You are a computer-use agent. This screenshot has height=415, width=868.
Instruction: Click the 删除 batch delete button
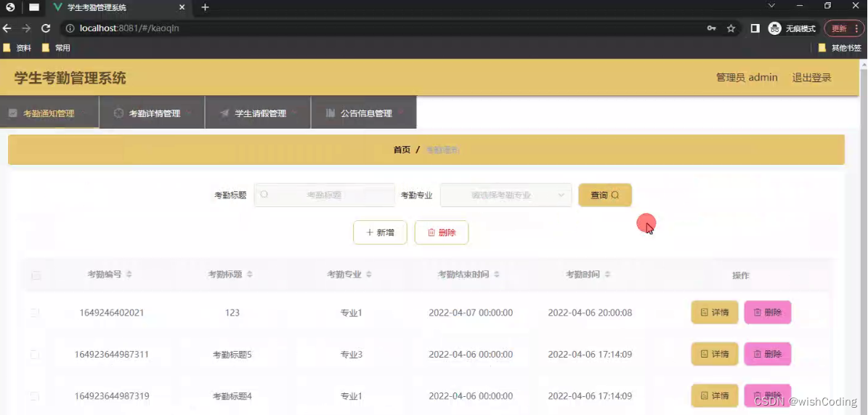(442, 233)
